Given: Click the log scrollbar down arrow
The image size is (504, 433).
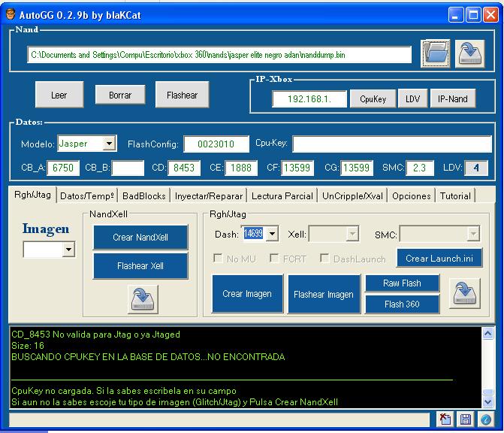Looking at the screenshot, I should [487, 401].
